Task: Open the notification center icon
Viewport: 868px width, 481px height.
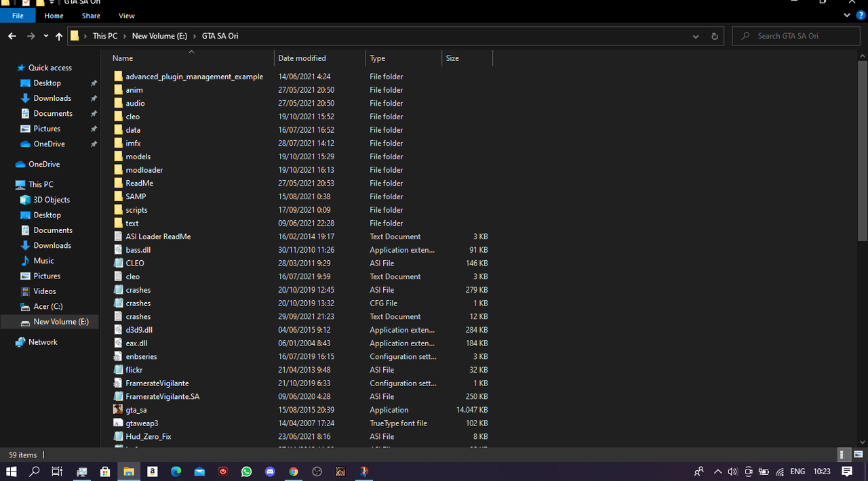Action: [x=847, y=472]
